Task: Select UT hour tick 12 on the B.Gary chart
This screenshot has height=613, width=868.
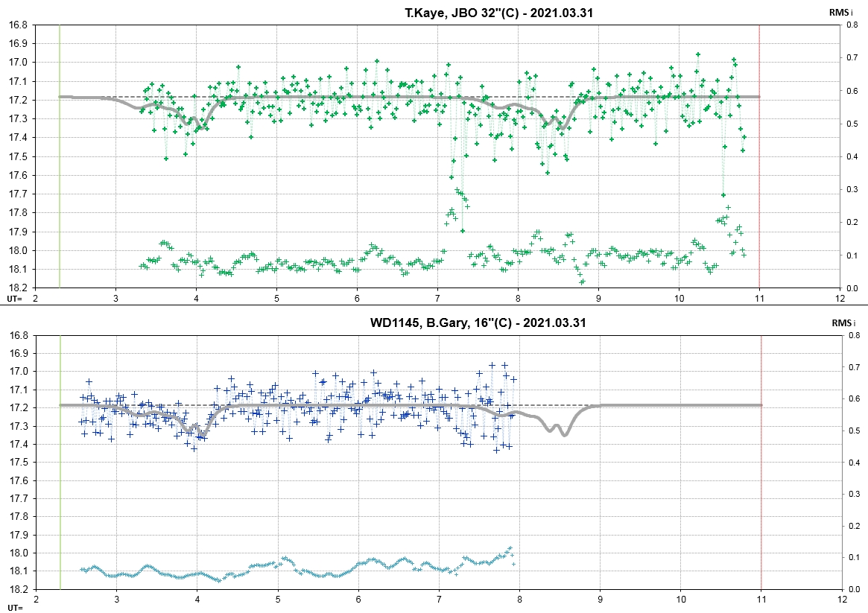Action: (x=842, y=599)
